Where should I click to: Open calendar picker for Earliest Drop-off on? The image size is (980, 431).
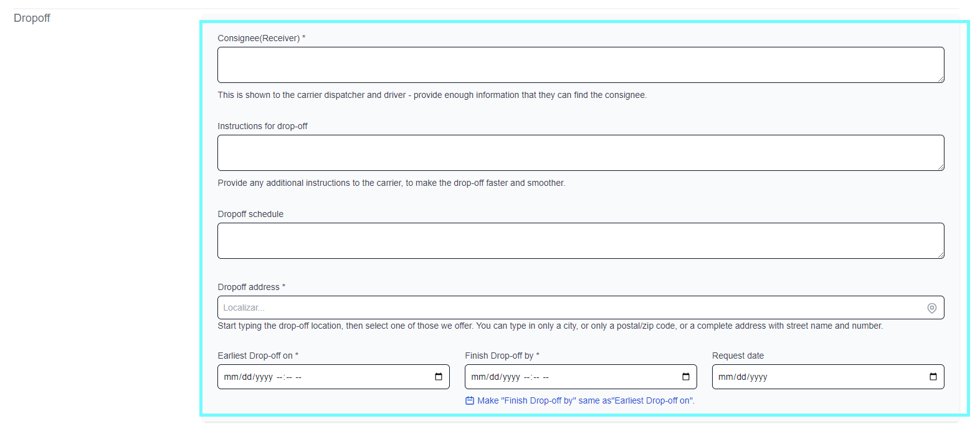(439, 377)
